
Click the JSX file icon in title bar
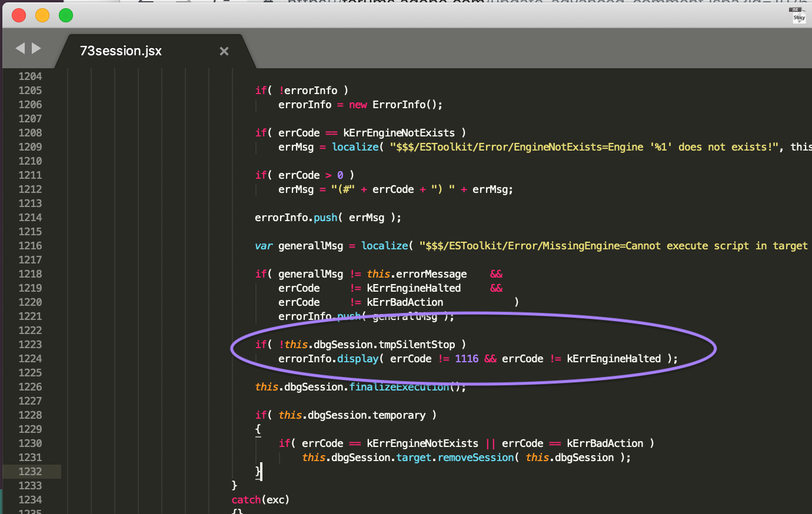coord(798,15)
